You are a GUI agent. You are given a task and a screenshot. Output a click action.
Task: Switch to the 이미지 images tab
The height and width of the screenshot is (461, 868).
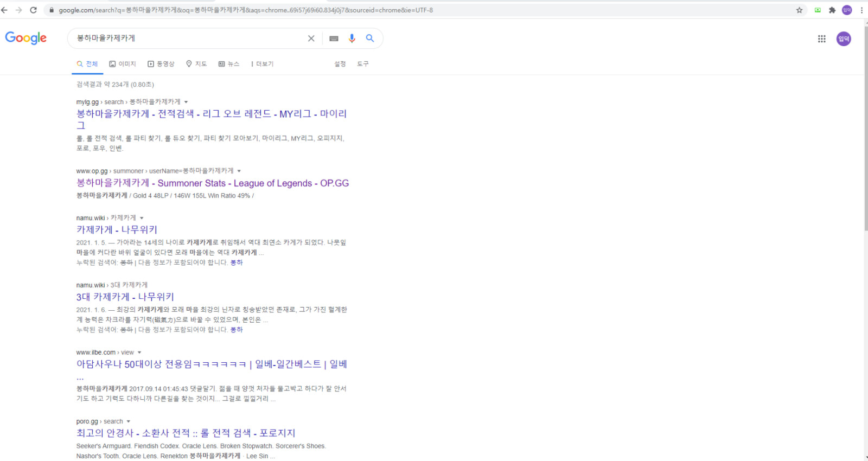click(x=123, y=64)
